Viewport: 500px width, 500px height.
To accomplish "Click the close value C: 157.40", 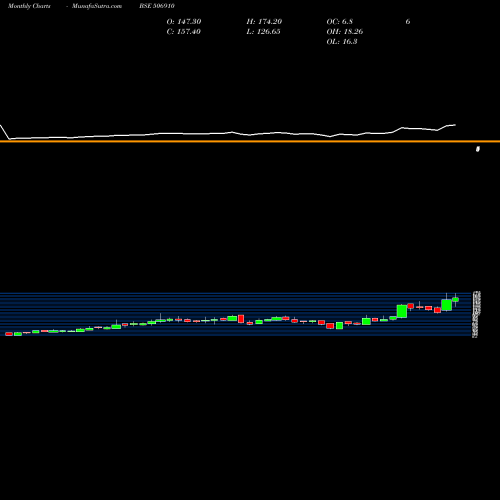I will click(x=184, y=32).
